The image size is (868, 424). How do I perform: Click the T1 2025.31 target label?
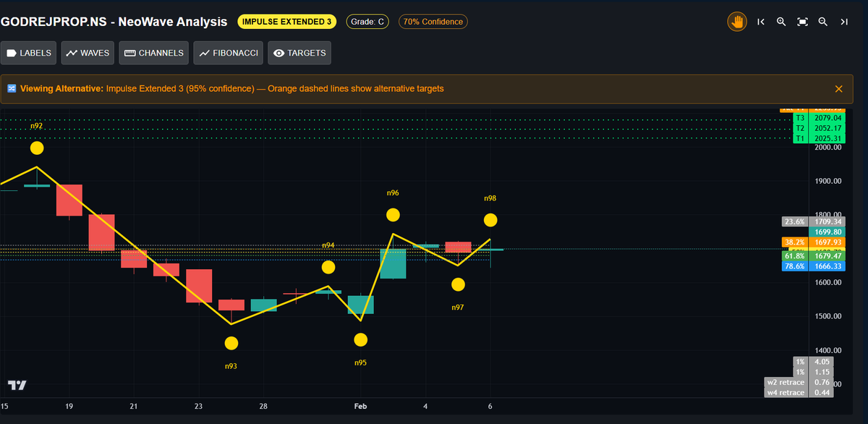tap(818, 138)
